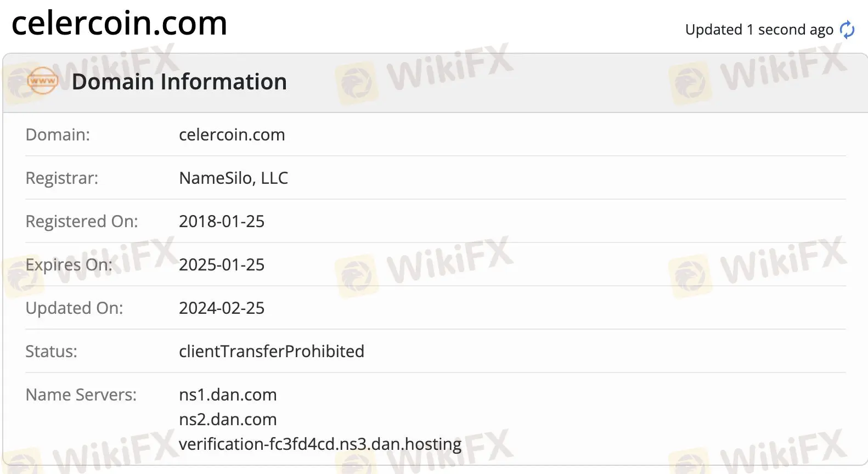The width and height of the screenshot is (868, 474).
Task: Click the Registrar field label
Action: pyautogui.click(x=61, y=178)
